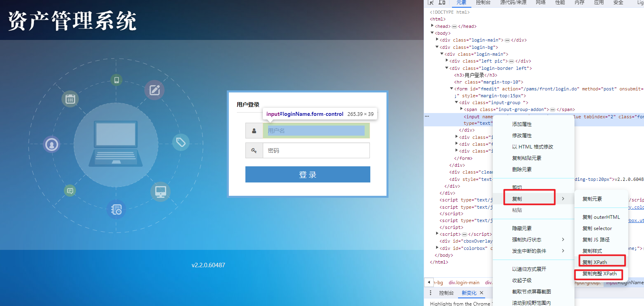Click the 密码 input field
Screen dimensions: 644x306
[x=316, y=151]
